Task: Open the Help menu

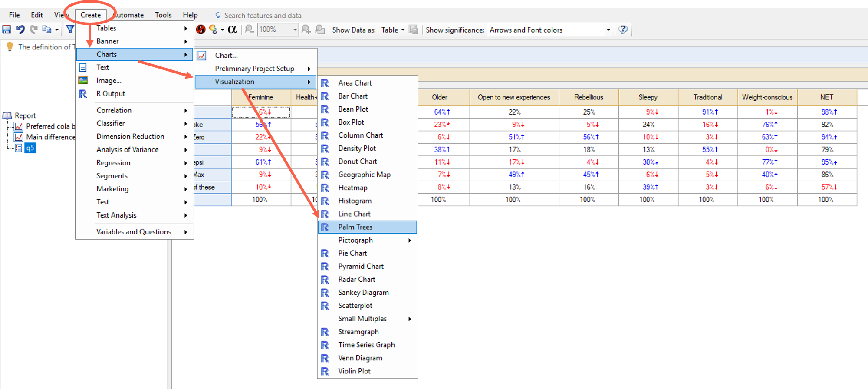Action: point(190,15)
